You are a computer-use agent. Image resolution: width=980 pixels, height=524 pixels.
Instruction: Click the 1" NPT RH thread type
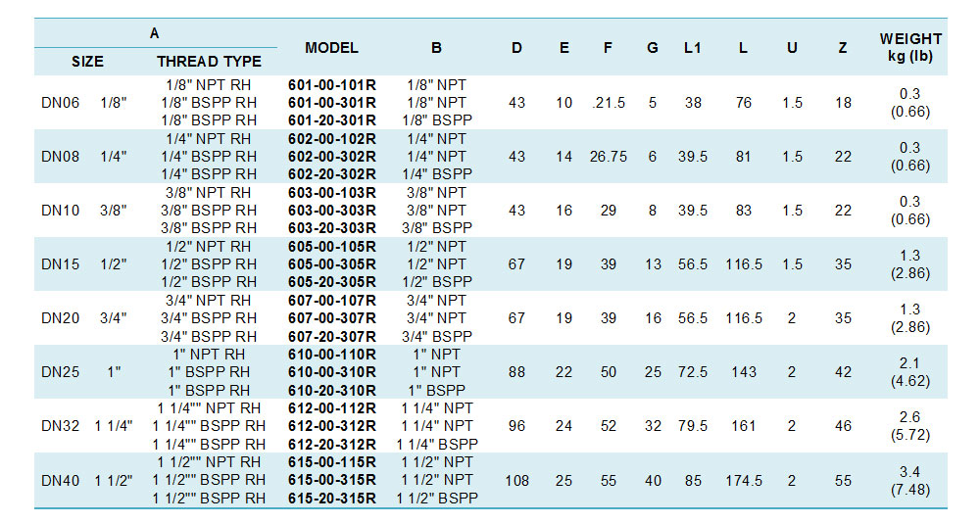click(x=209, y=355)
